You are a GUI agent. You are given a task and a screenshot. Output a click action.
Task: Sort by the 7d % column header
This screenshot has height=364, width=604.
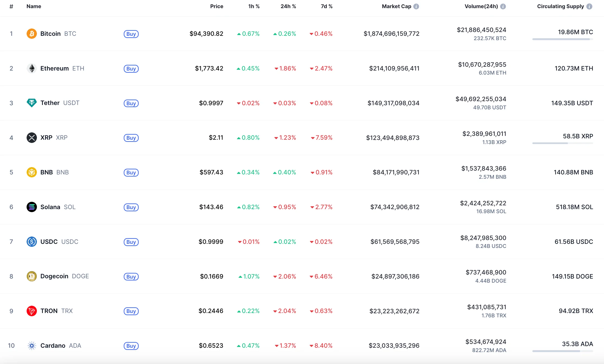[x=326, y=7]
